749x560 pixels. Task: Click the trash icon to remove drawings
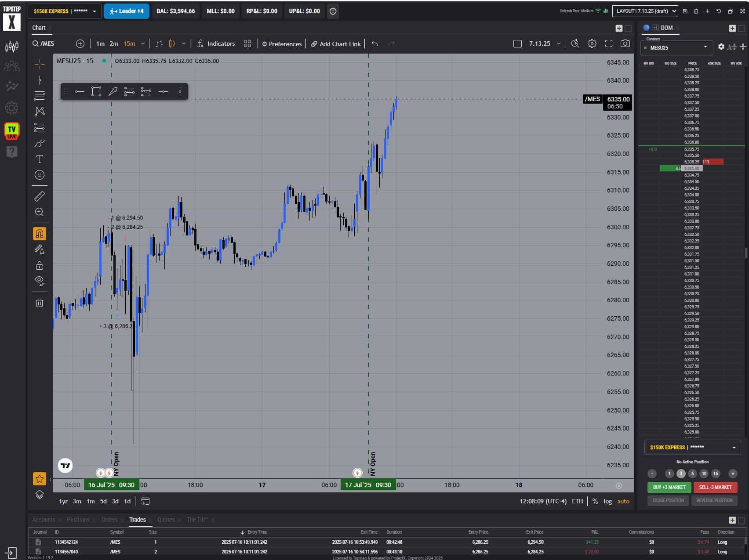[40, 303]
